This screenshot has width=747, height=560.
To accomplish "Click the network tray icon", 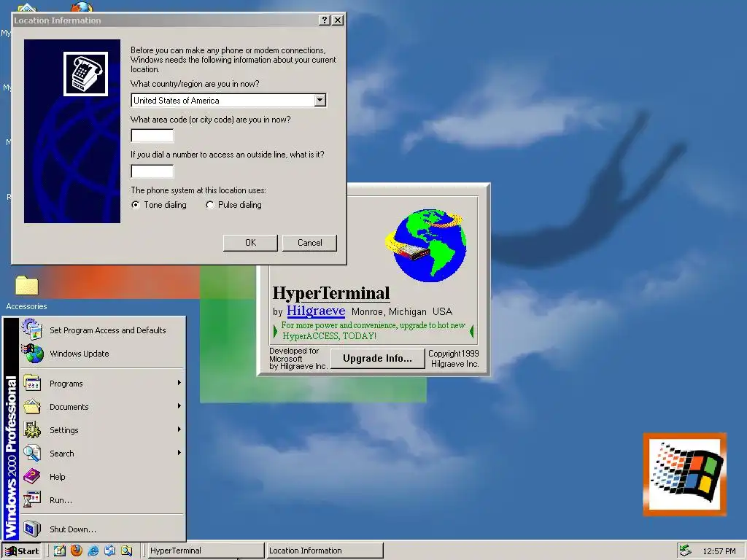I will click(686, 551).
